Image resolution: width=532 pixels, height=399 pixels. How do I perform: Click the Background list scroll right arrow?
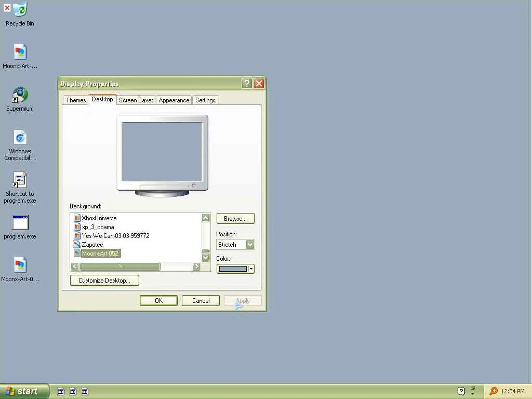pos(196,267)
